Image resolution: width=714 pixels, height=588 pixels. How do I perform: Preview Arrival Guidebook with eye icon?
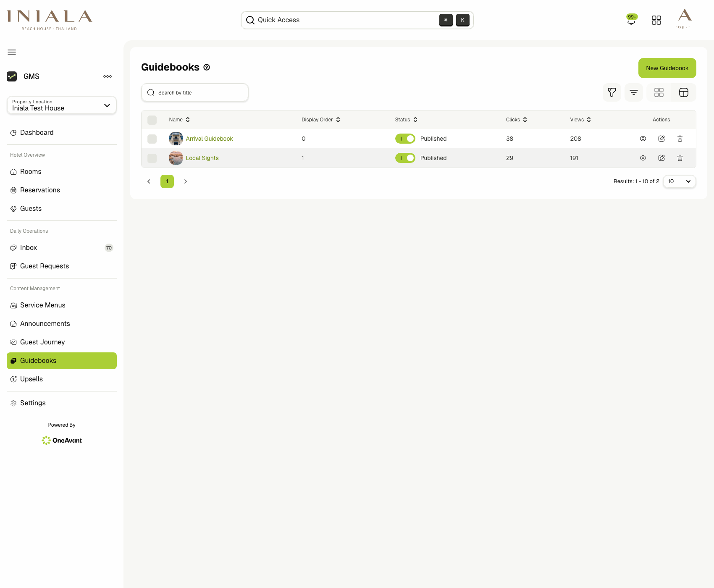643,139
